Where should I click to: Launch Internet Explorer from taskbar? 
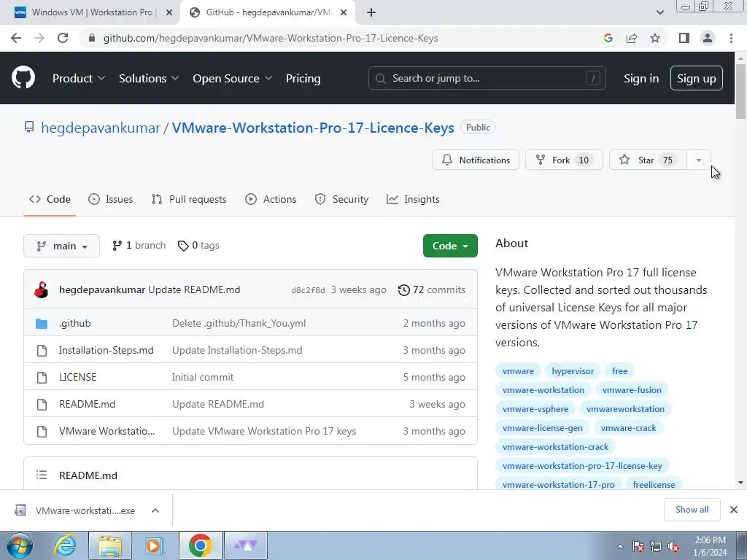point(65,545)
